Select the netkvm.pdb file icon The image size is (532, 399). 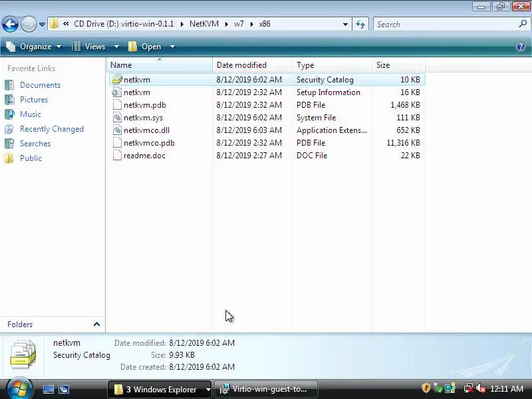click(117, 105)
